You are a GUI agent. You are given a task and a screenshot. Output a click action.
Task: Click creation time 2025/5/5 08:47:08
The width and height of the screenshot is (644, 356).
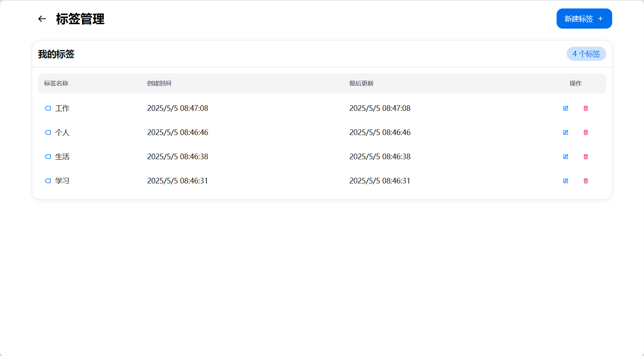(178, 108)
